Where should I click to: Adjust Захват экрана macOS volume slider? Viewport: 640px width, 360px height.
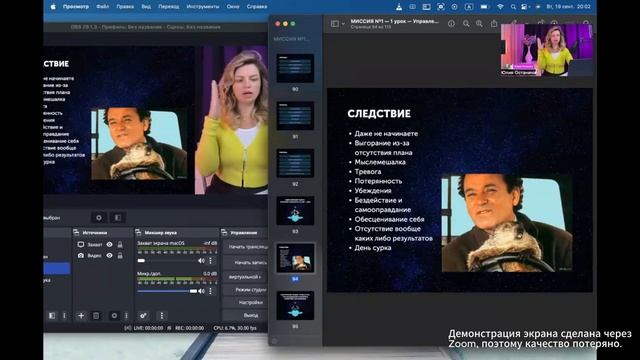[x=167, y=260]
